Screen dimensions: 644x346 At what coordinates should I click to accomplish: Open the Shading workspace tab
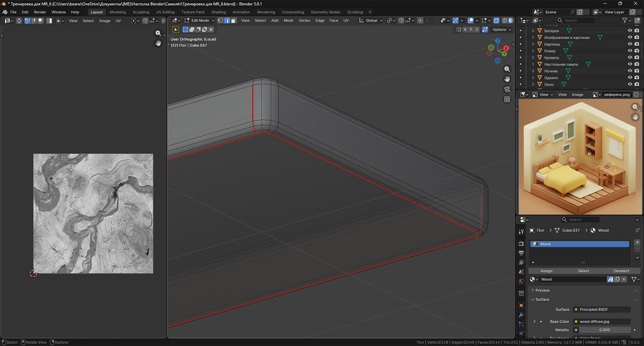pos(219,12)
